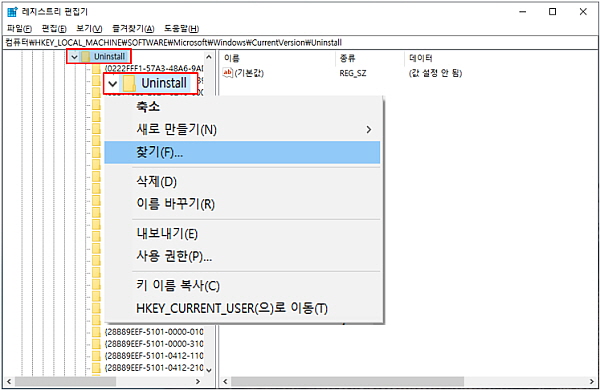Select 이름 바꾸기(R) from the context menu
This screenshot has height=390, width=600.
tap(242, 204)
